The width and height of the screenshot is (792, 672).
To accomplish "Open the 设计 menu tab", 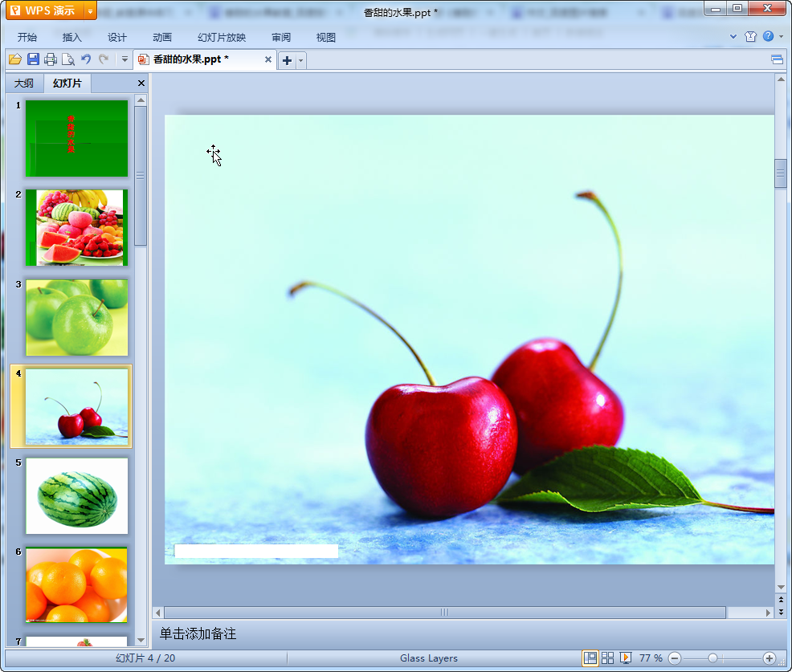I will 116,38.
